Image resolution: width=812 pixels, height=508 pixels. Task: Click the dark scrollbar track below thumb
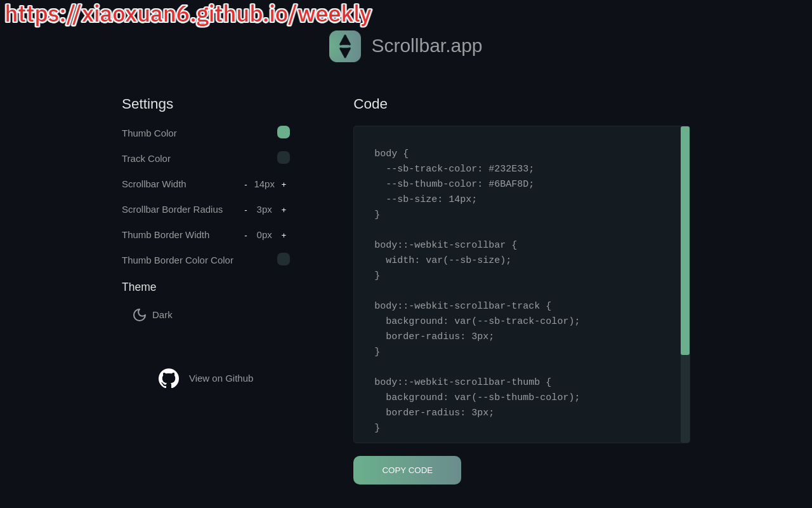tap(685, 399)
